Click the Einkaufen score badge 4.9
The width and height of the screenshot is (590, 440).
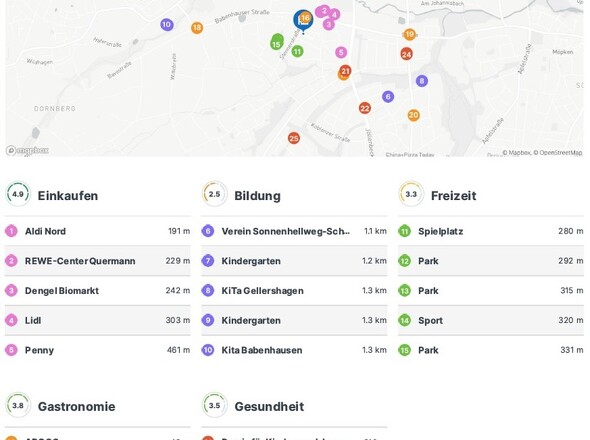[x=18, y=194]
